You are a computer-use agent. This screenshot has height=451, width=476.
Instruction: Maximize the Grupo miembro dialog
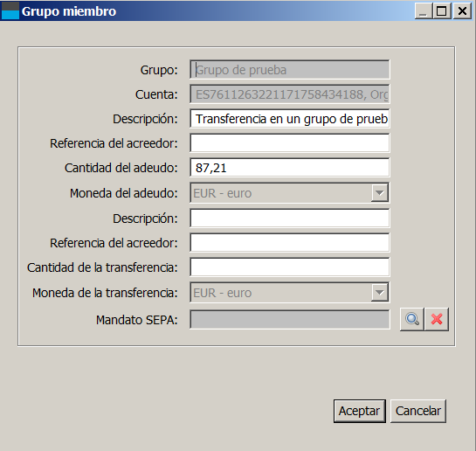(x=442, y=11)
